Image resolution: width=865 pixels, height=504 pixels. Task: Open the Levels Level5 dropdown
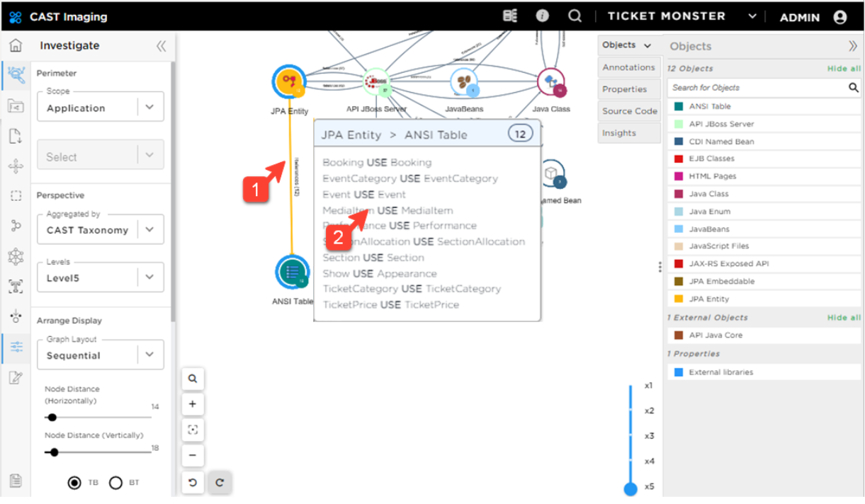pos(100,277)
